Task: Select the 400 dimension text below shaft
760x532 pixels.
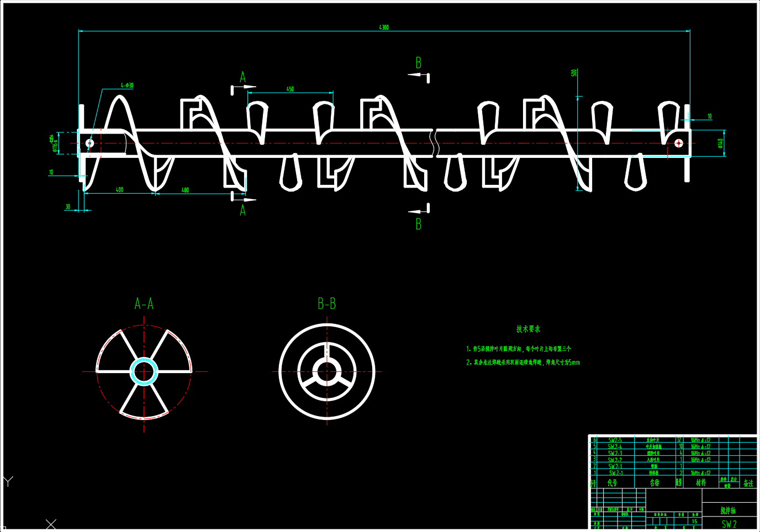Action: click(x=119, y=190)
